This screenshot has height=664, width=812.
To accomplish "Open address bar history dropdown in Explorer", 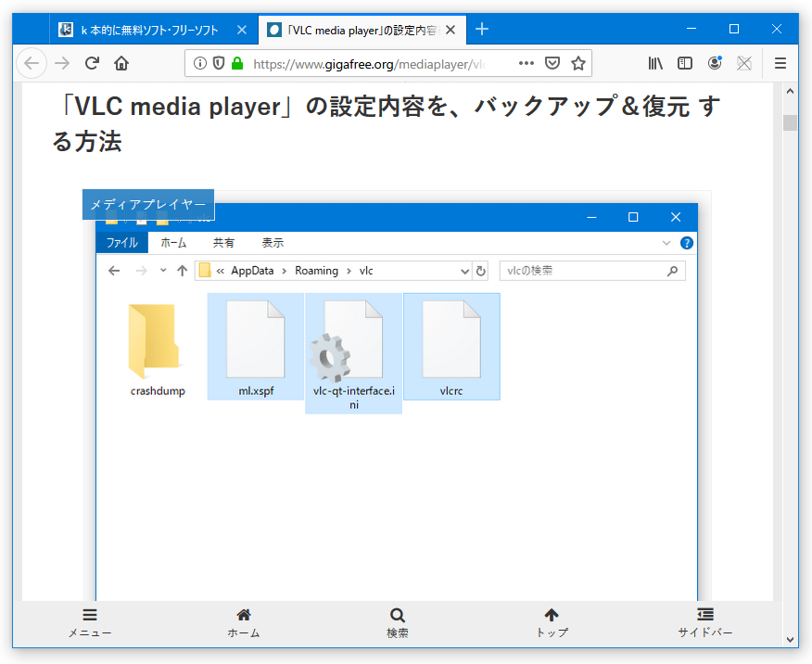I will tap(464, 271).
